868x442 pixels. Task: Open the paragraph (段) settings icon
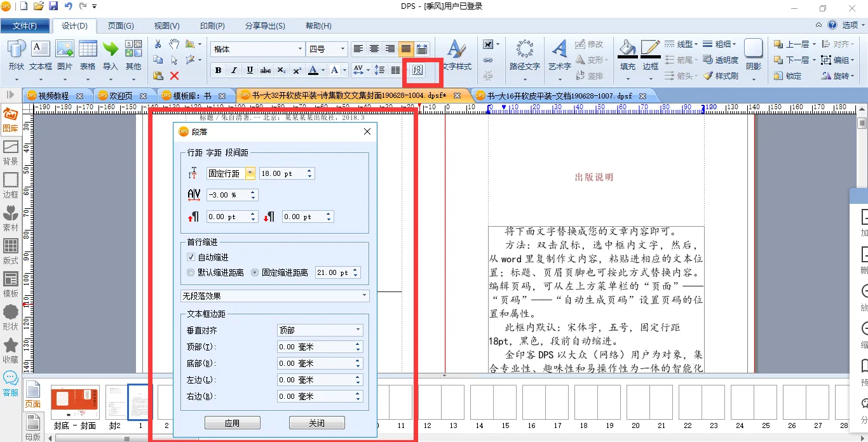pos(417,70)
